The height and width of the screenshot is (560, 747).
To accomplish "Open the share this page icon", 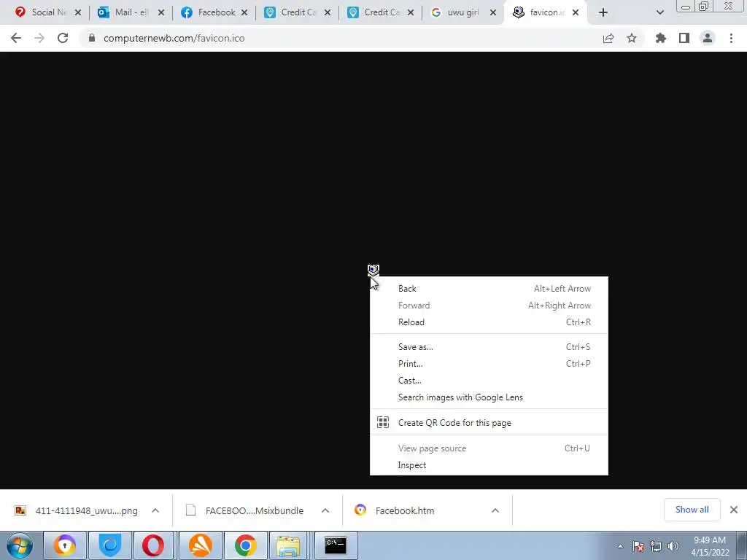I will click(608, 38).
